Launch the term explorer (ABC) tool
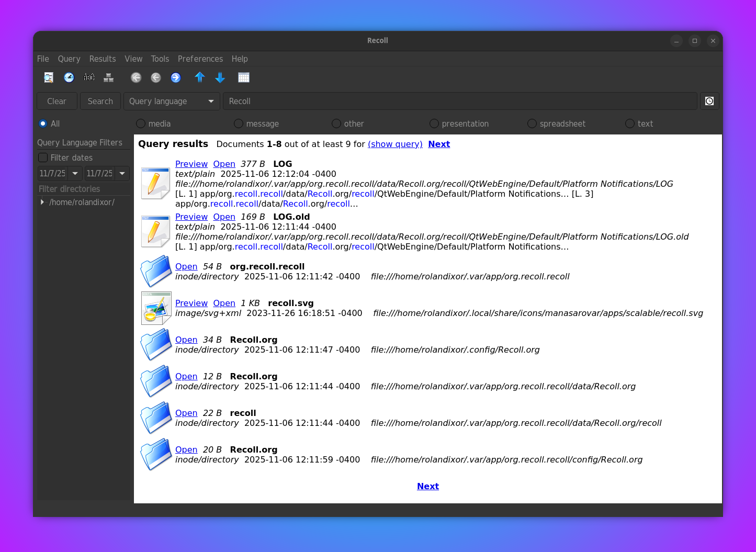The image size is (756, 552). pyautogui.click(x=89, y=77)
